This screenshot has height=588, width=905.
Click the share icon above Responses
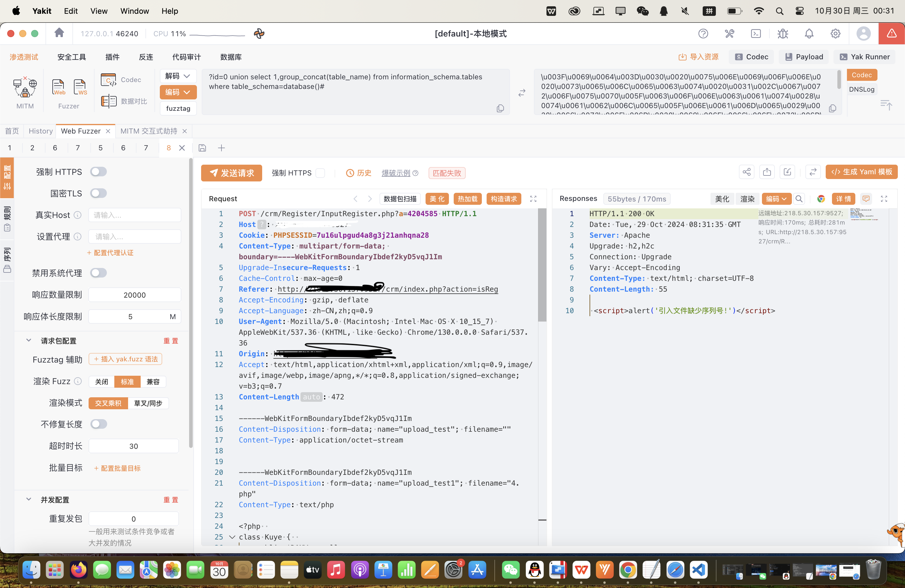pyautogui.click(x=746, y=172)
